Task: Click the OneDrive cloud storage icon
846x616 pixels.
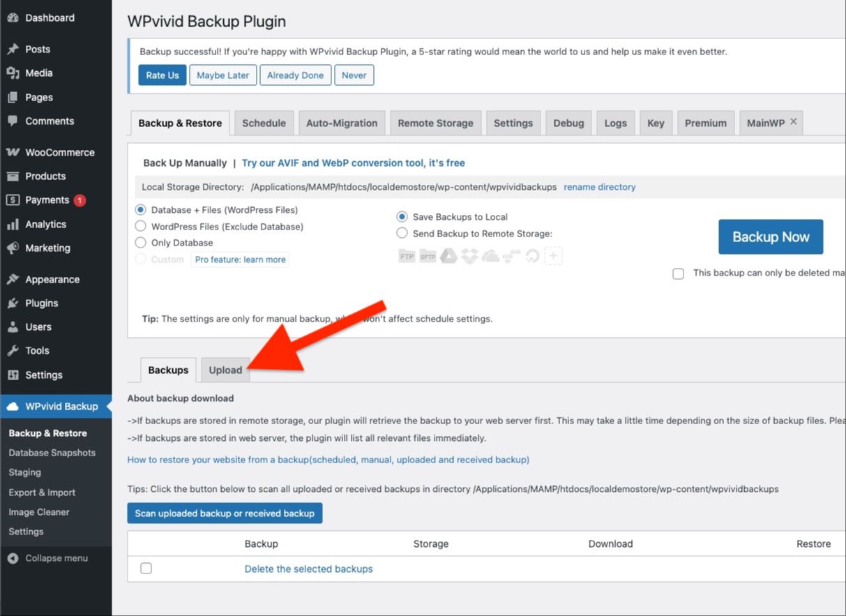Action: pos(490,257)
